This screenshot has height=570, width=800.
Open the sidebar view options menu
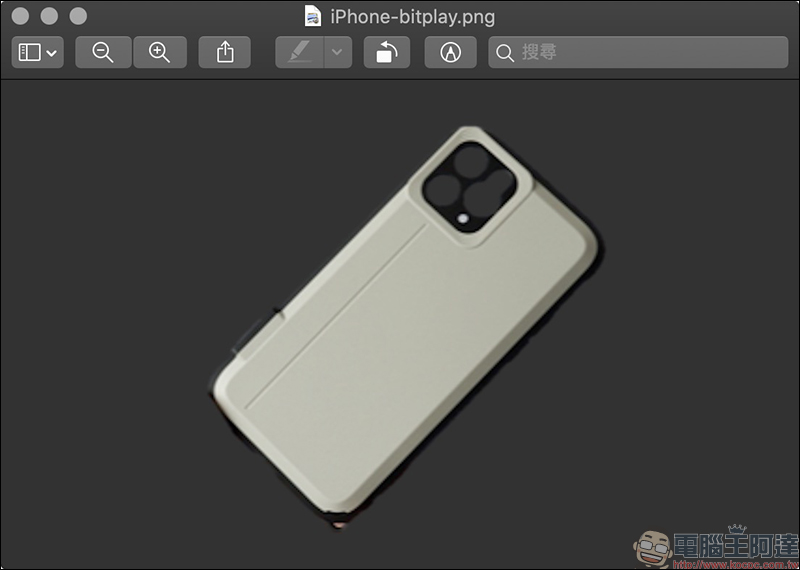(x=37, y=53)
